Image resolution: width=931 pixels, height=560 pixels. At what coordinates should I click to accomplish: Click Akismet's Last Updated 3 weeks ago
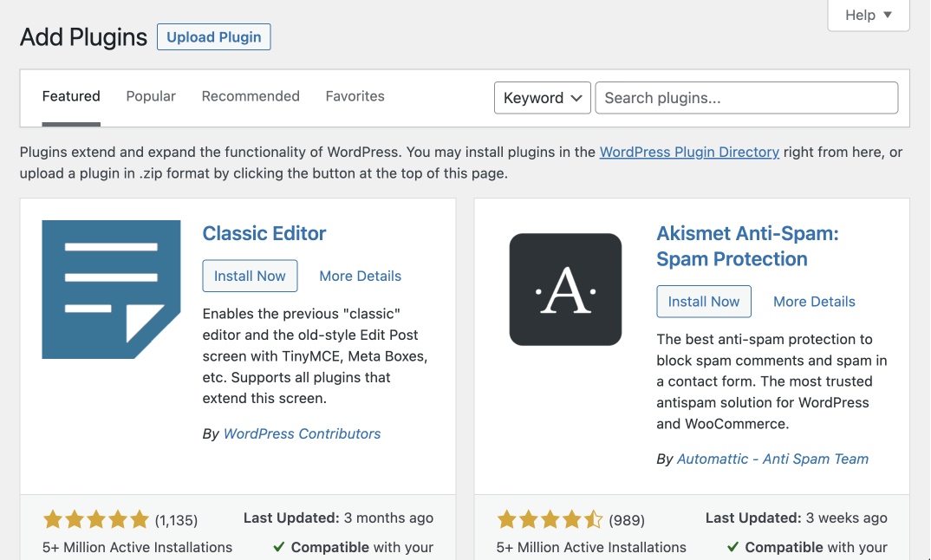coord(797,518)
